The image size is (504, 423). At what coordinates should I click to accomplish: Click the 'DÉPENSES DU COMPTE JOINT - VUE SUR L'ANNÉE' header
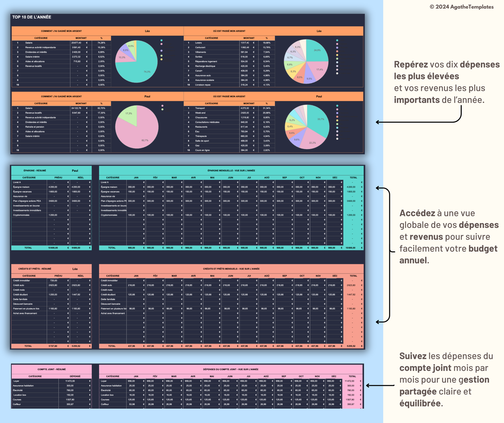point(231,369)
